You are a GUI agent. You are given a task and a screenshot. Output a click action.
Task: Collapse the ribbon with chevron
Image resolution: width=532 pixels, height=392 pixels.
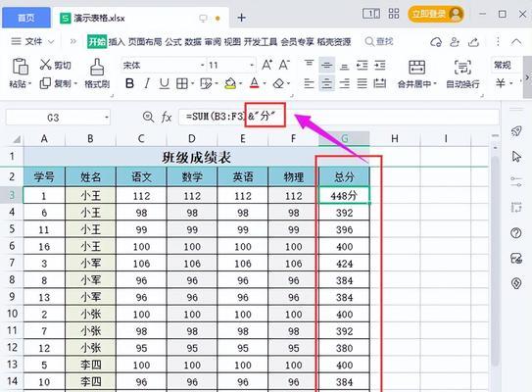516,42
